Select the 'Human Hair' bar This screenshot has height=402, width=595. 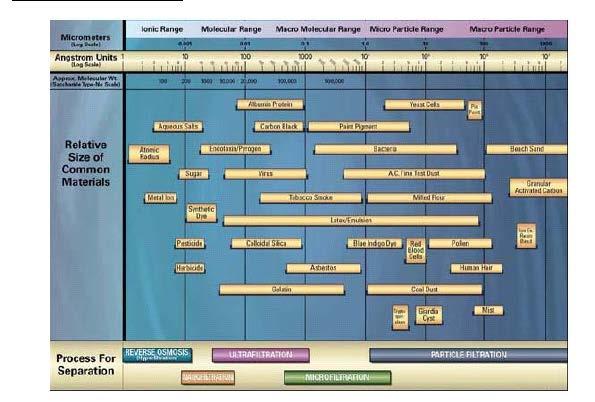(x=476, y=268)
